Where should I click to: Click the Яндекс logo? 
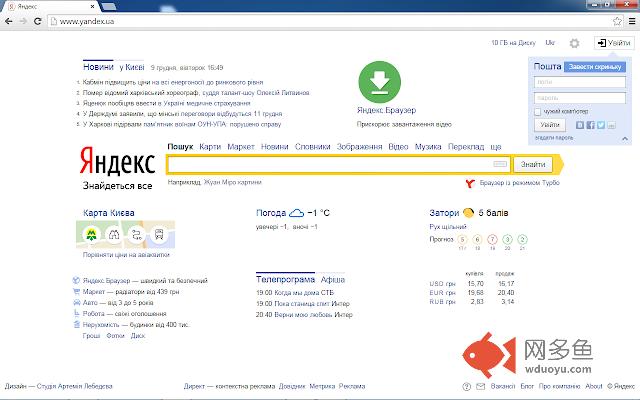click(x=117, y=160)
